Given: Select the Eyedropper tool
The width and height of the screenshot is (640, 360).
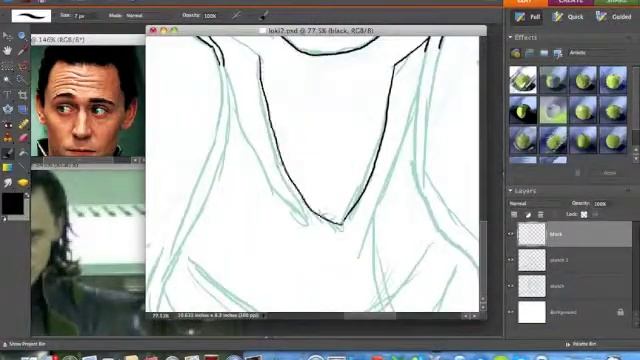Looking at the screenshot, I should tap(23, 51).
